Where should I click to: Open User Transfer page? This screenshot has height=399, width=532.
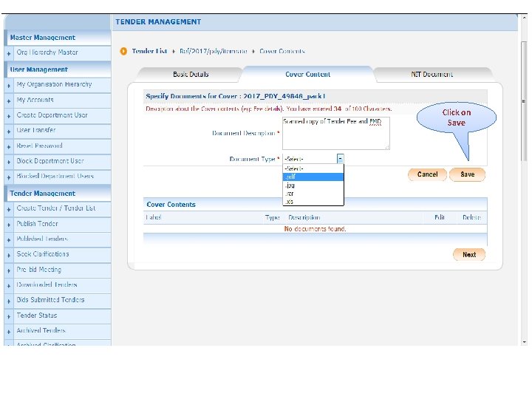(x=36, y=130)
